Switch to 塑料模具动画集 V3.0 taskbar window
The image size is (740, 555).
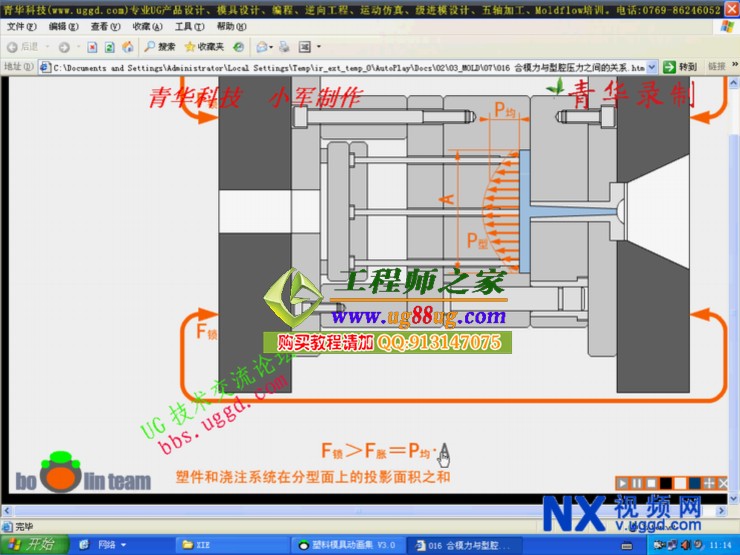[x=347, y=545]
